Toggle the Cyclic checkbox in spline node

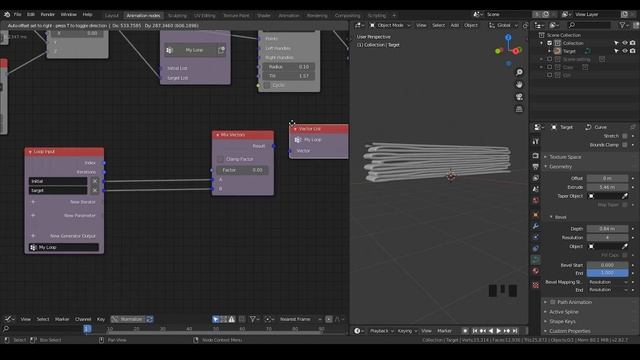pyautogui.click(x=267, y=85)
